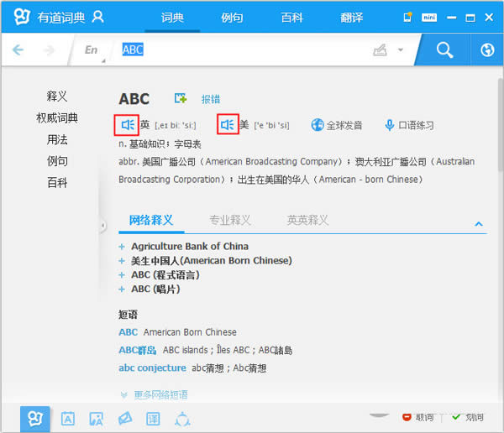This screenshot has width=504, height=433.
Task: Switch to the 例句 top tab
Action: pos(232,18)
